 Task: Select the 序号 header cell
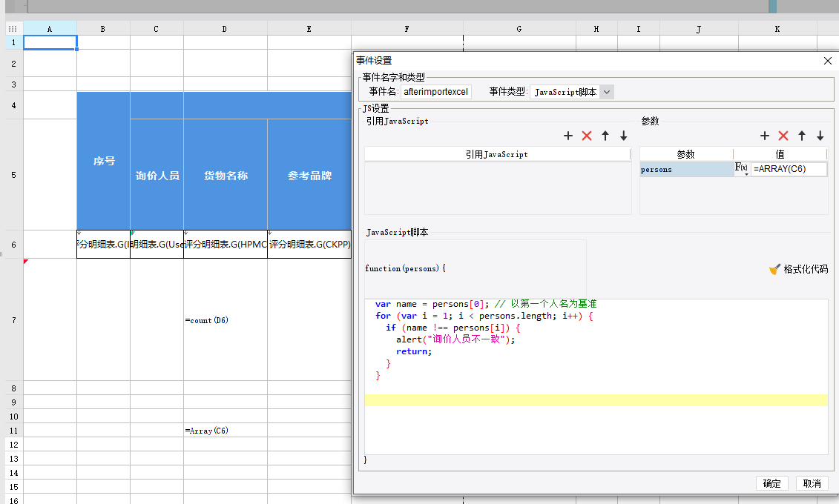[x=103, y=161]
